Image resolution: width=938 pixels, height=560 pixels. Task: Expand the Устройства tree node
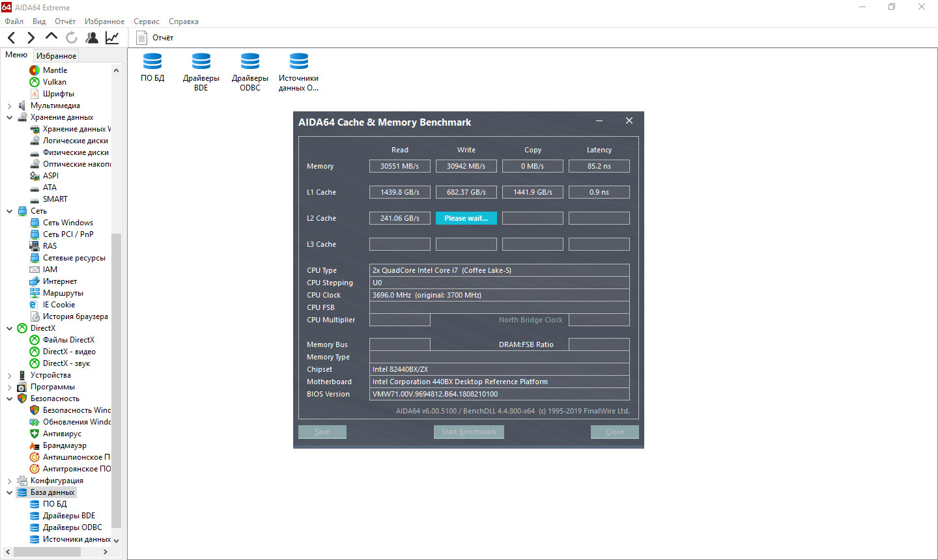pyautogui.click(x=9, y=375)
